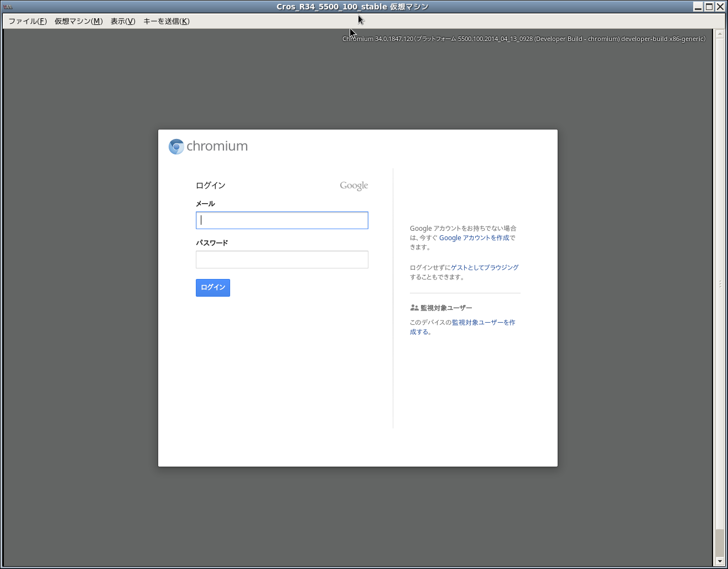Open the ファイル(F) menu
The height and width of the screenshot is (569, 728).
pyautogui.click(x=28, y=21)
